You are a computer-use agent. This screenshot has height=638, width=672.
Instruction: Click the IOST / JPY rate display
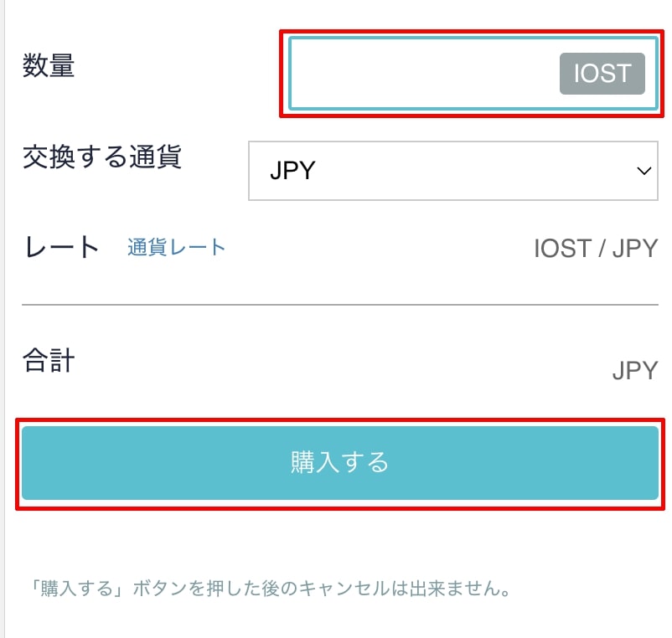(595, 247)
